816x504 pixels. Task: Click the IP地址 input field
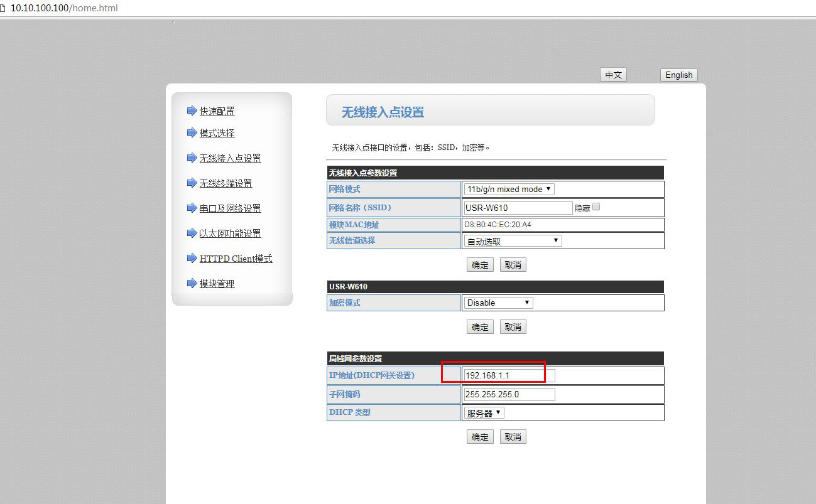click(509, 375)
